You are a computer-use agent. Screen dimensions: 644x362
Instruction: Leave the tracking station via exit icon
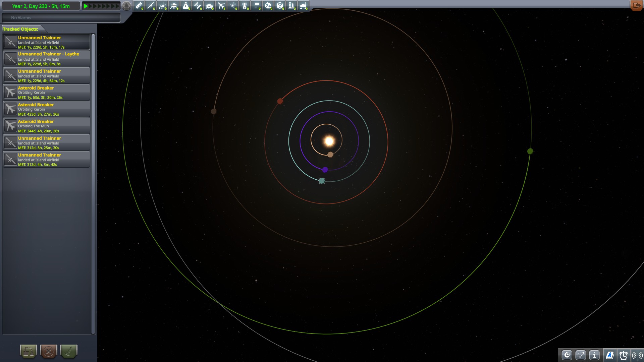pyautogui.click(x=636, y=5)
